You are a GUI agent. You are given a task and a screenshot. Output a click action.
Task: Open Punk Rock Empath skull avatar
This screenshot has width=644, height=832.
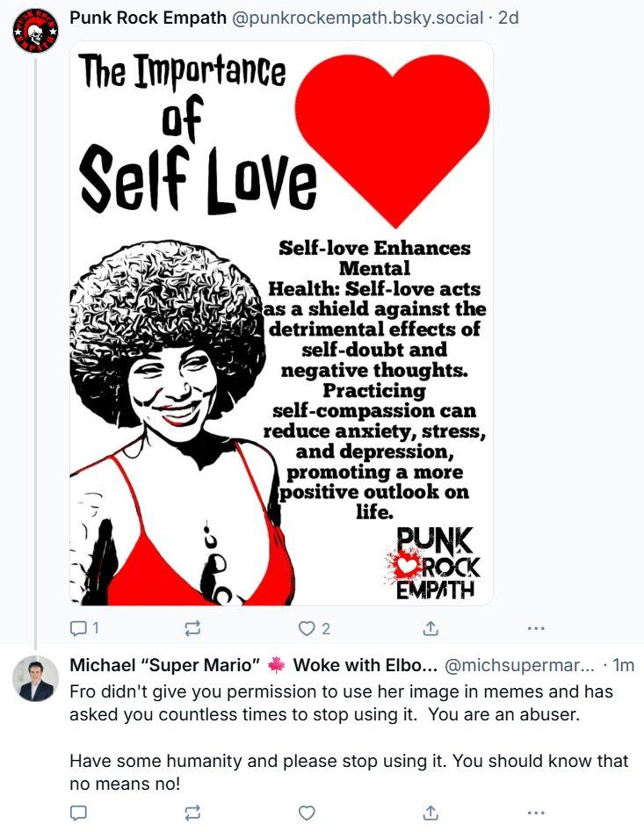point(35,30)
